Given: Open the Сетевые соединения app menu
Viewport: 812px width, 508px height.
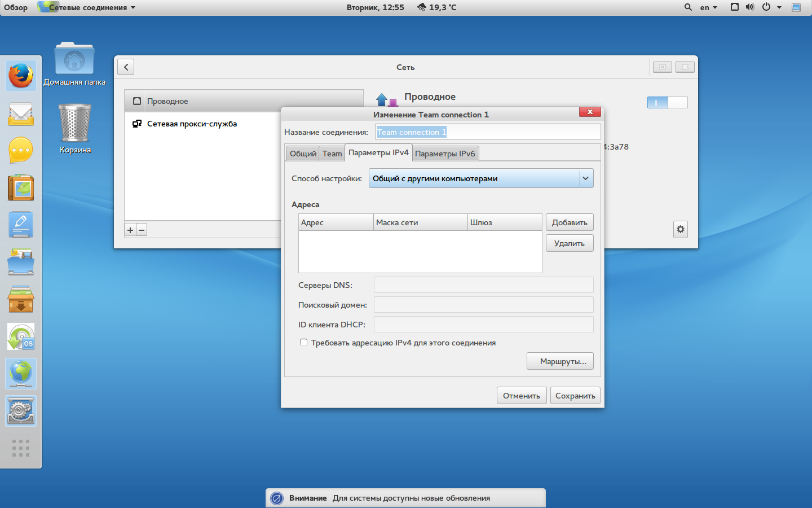Looking at the screenshot, I should click(x=87, y=7).
